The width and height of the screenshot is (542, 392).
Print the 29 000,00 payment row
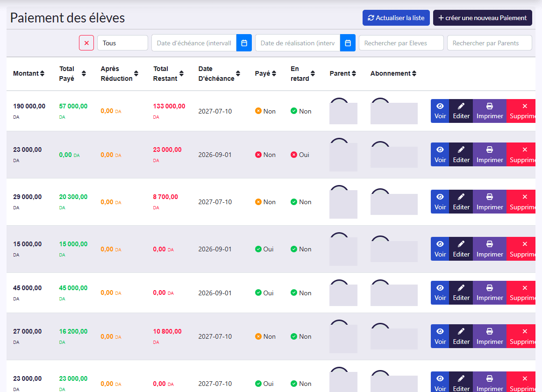pyautogui.click(x=490, y=201)
